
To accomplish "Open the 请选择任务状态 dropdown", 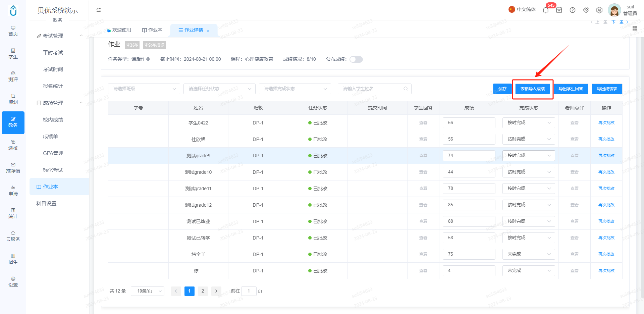I will pyautogui.click(x=219, y=89).
